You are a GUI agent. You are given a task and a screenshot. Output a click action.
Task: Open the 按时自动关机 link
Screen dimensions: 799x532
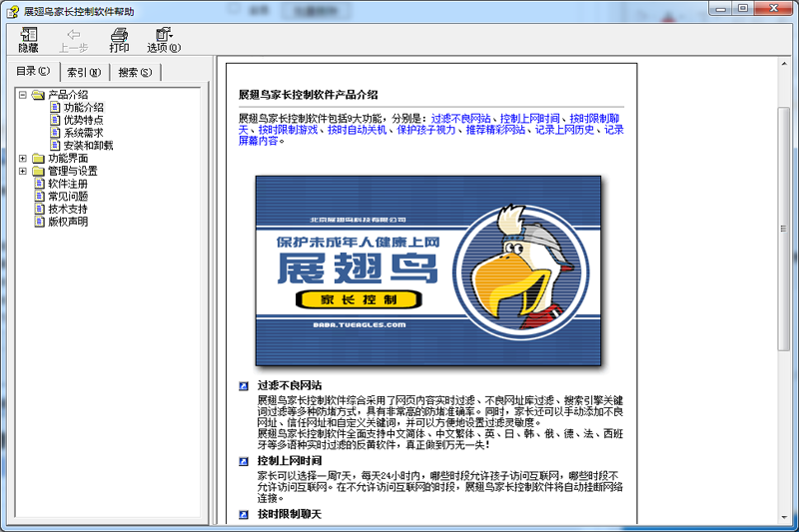pyautogui.click(x=357, y=130)
